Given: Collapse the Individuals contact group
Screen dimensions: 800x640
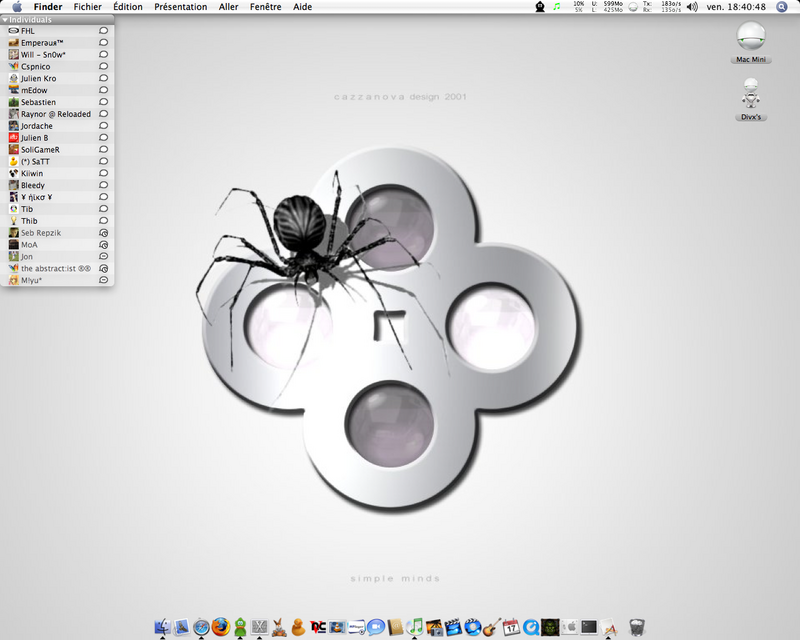Looking at the screenshot, I should (x=5, y=20).
